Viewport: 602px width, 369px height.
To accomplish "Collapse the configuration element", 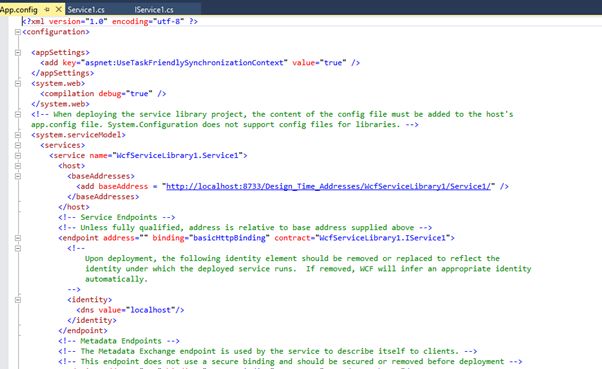I will pos(18,32).
